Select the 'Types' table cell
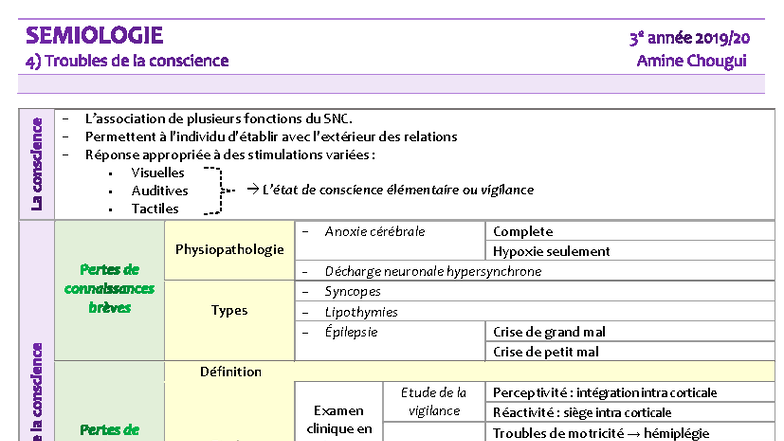The width and height of the screenshot is (784, 441). pyautogui.click(x=229, y=310)
